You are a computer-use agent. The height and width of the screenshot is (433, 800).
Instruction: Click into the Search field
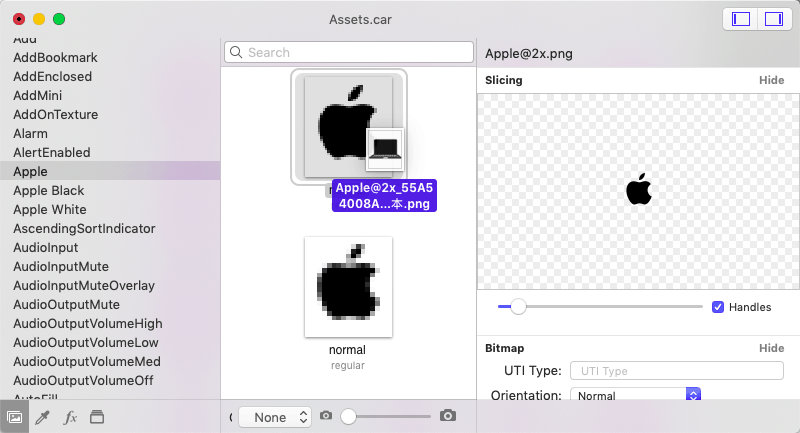[x=349, y=52]
